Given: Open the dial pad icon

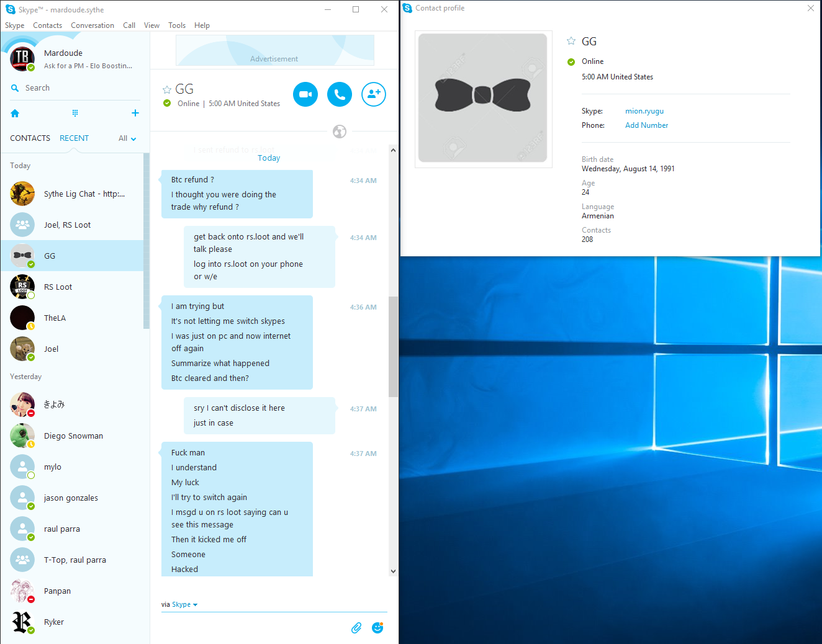Looking at the screenshot, I should click(x=75, y=113).
